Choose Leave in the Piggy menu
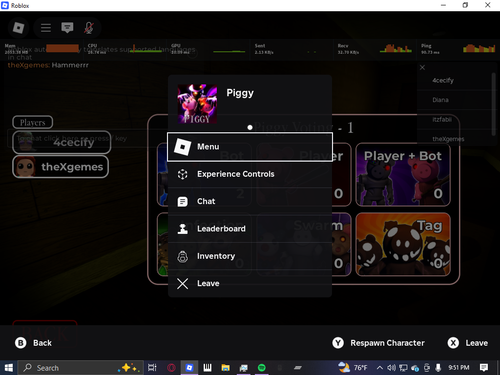500x375 pixels. pyautogui.click(x=250, y=284)
